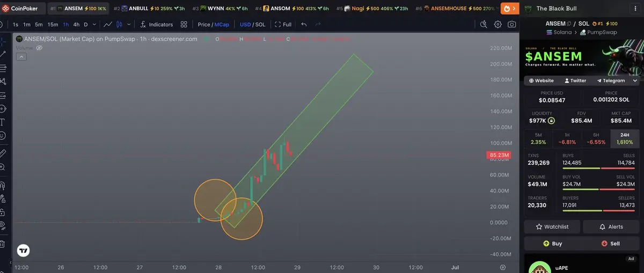Select the patterns drawing tool
This screenshot has height=273, width=644.
(x=3, y=82)
